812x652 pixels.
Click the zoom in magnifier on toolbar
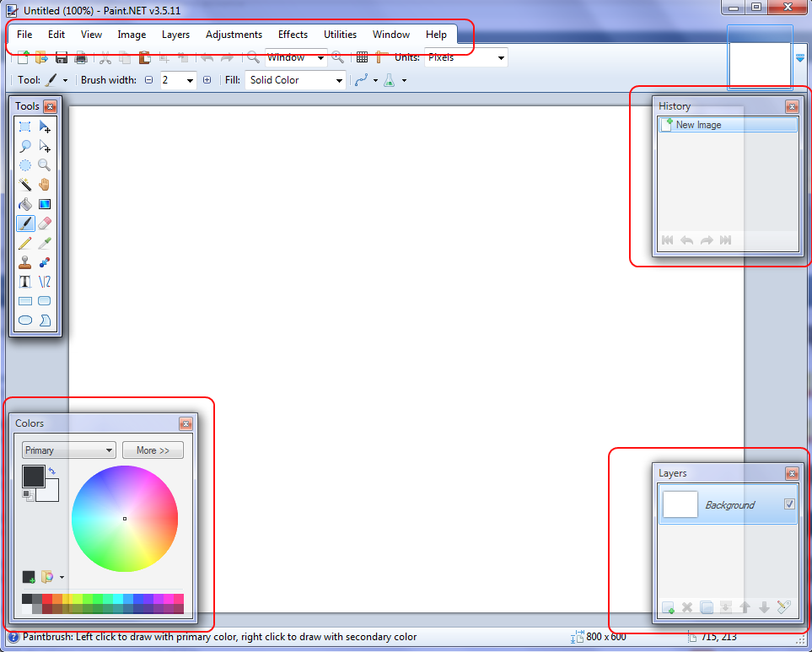point(337,57)
